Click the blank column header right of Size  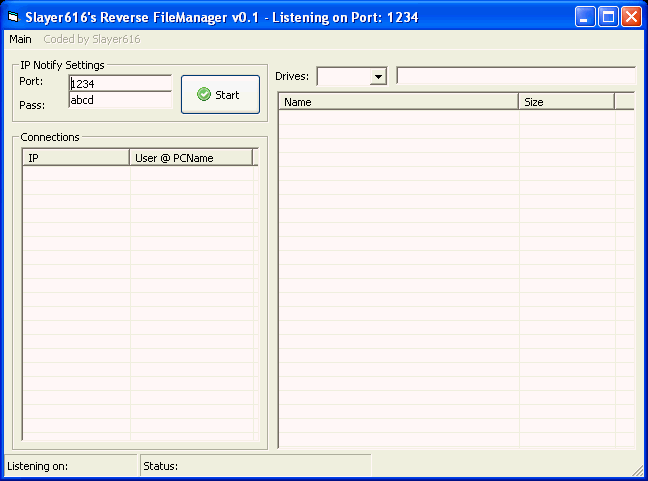click(624, 102)
